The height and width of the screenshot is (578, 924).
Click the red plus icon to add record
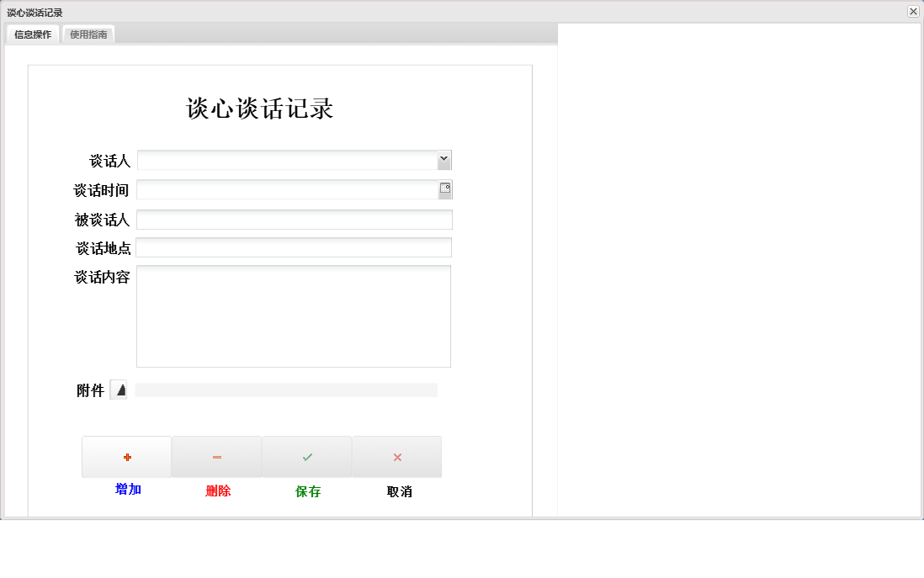tap(126, 457)
